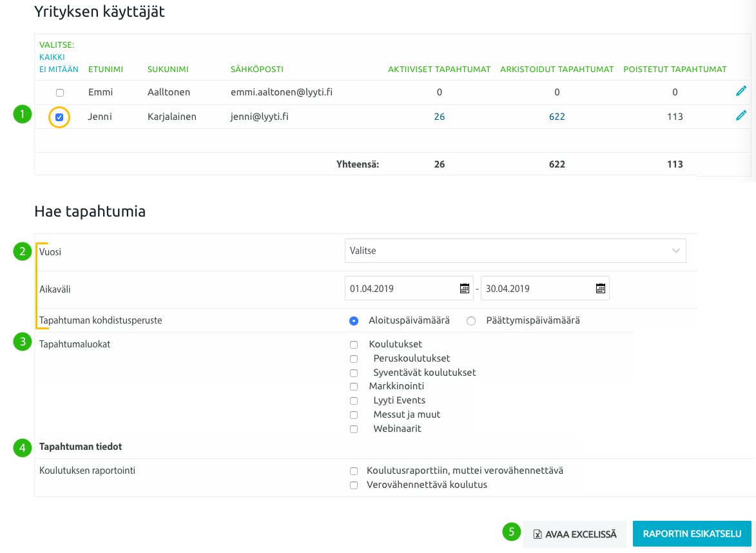Screen dimensions: 756x553
Task: Click the edit pencil icon for Emmi Aalltonen
Action: point(741,92)
